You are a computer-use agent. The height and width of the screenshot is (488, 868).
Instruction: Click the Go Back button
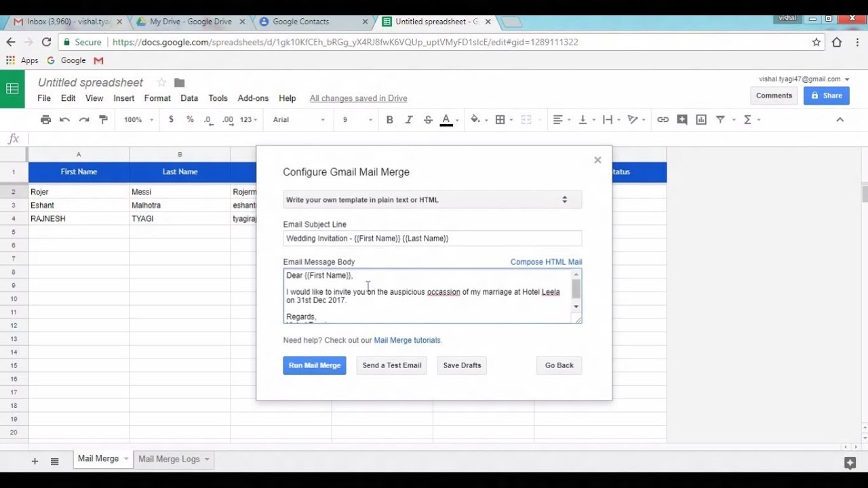tap(559, 365)
